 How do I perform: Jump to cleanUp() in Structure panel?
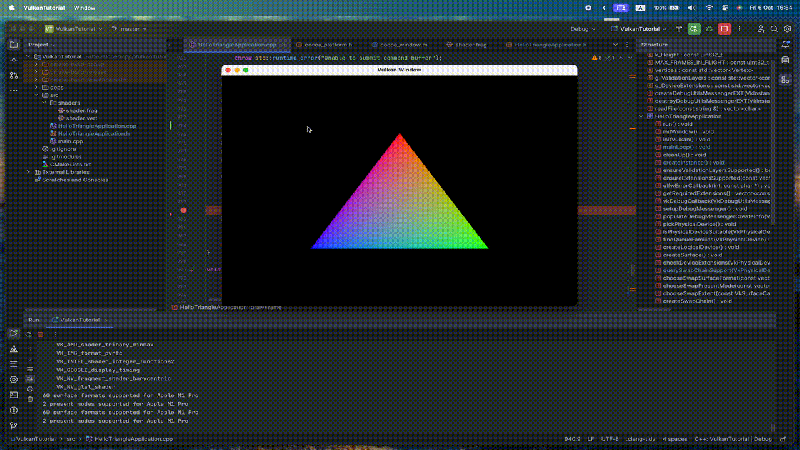coord(681,155)
